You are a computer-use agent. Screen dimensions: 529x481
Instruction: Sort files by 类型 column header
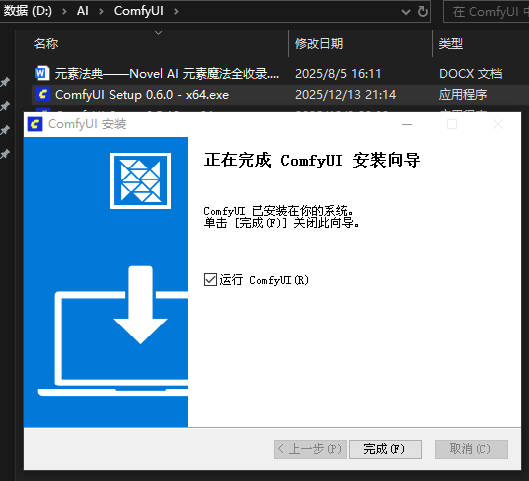point(450,44)
